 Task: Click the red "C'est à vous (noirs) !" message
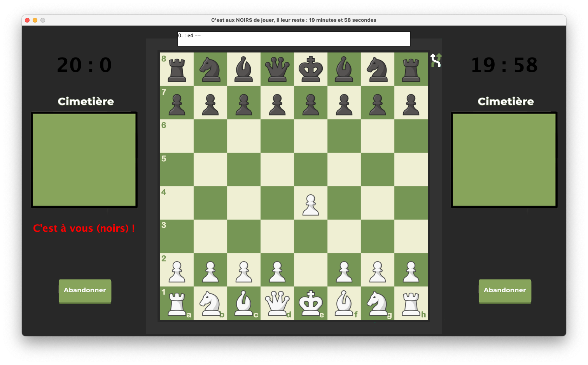point(84,228)
